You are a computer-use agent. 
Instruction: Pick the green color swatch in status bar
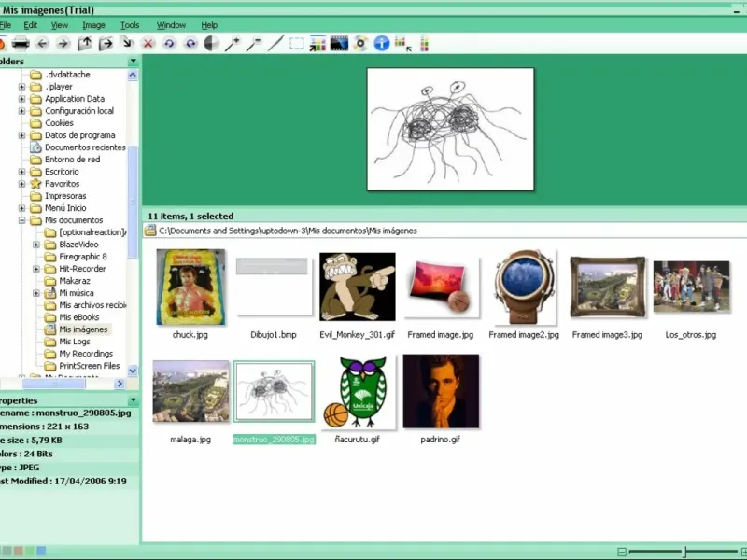(x=30, y=551)
